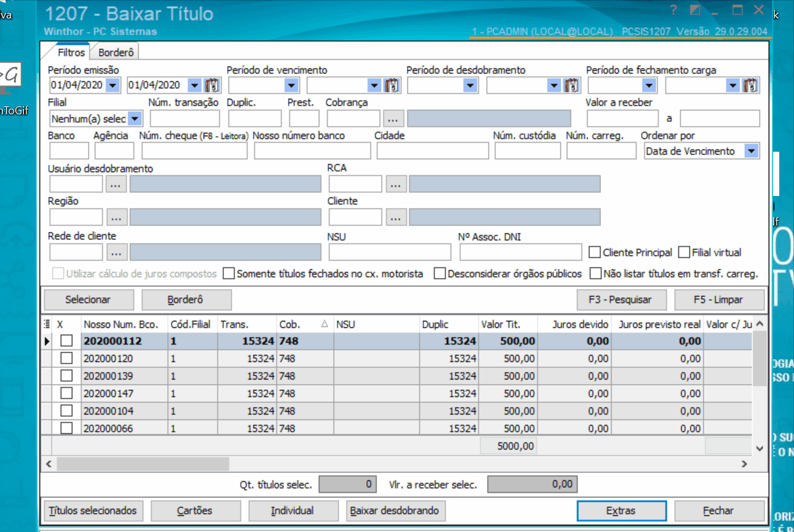The height and width of the screenshot is (532, 794).
Task: Expand second Período de fechamento carga dropdown
Action: [733, 85]
